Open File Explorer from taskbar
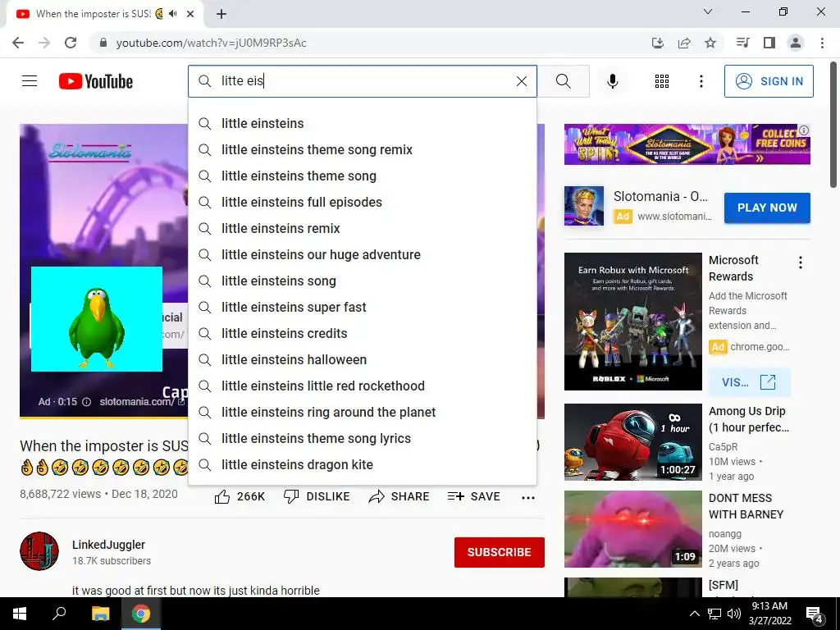Image resolution: width=840 pixels, height=630 pixels. tap(100, 614)
